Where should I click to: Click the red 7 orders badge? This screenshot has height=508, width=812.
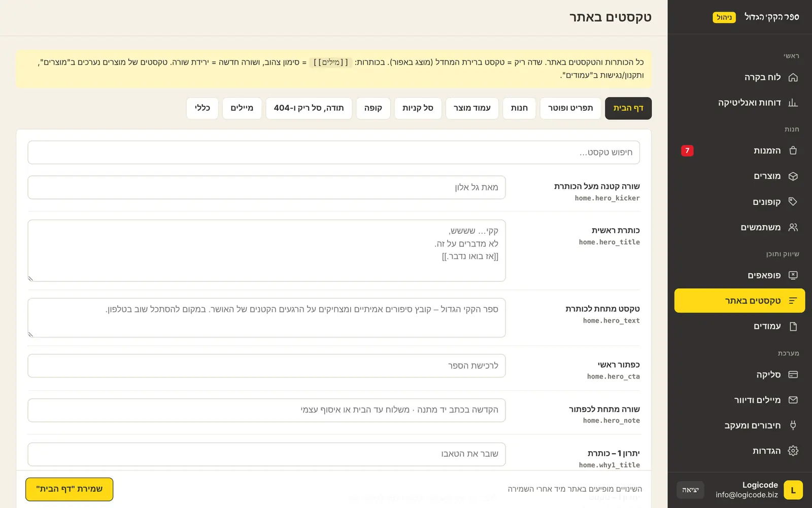tap(687, 151)
